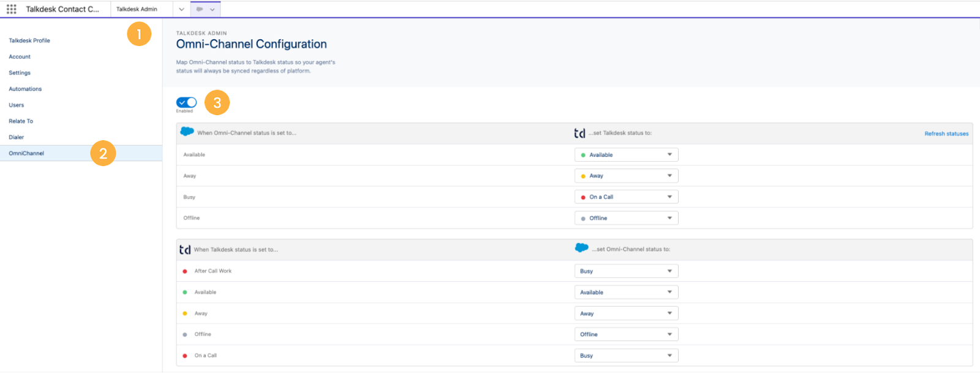Open the Omni-Channel Available dropdown in the lower table
The image size is (980, 373).
tap(626, 292)
